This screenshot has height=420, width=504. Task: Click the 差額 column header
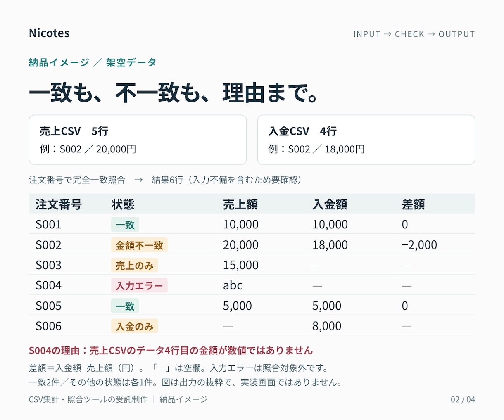[x=414, y=204]
